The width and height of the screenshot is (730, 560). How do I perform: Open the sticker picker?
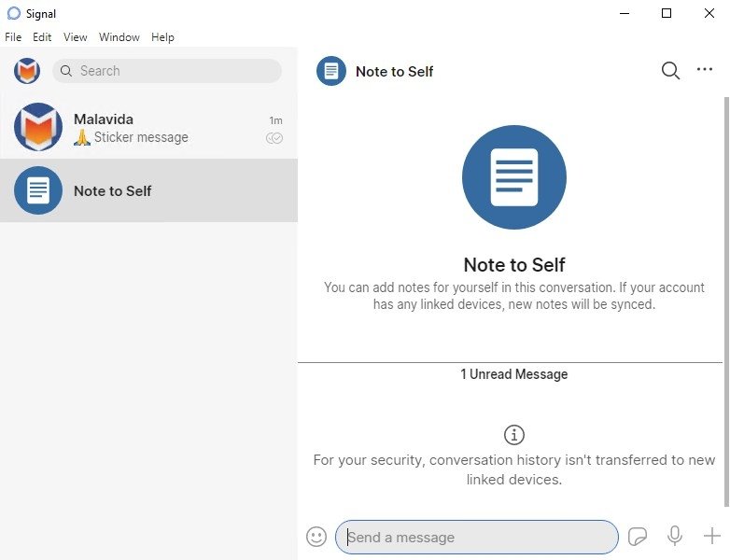coord(638,537)
